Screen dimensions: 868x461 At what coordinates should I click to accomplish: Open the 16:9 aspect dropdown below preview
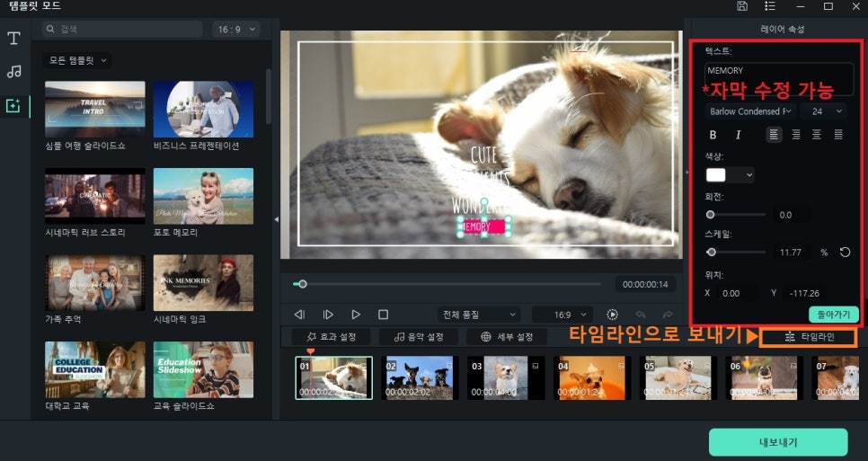[562, 315]
